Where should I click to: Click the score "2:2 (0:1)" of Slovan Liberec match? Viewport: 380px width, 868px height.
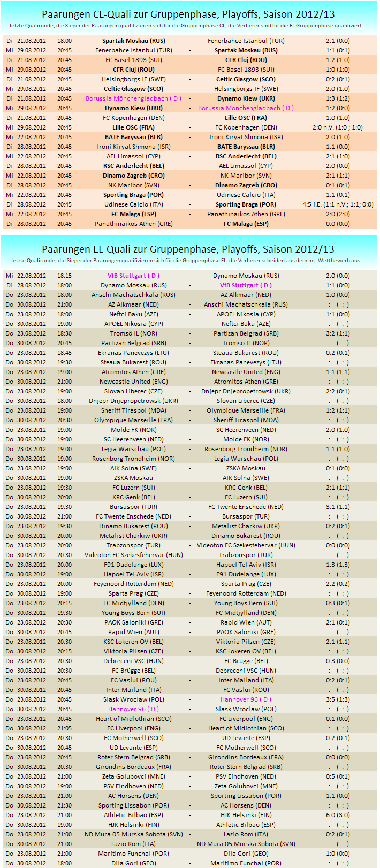click(x=338, y=391)
